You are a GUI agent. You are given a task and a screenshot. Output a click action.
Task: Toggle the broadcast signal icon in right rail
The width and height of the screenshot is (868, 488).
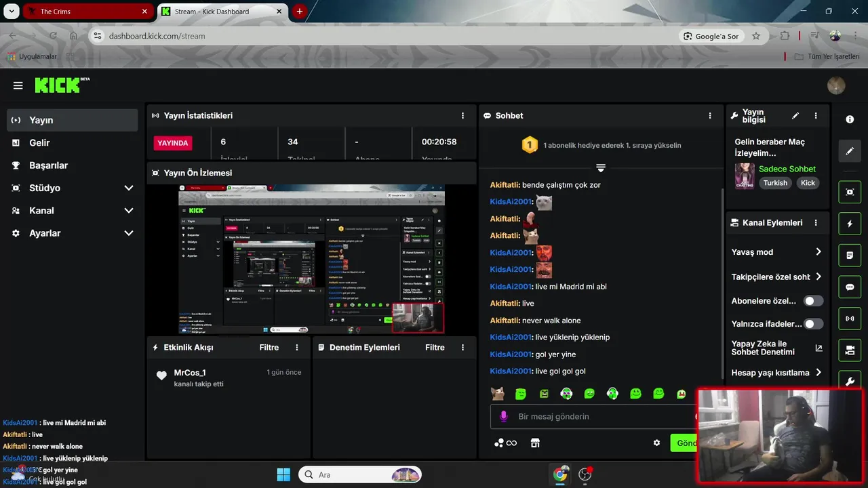pos(850,318)
